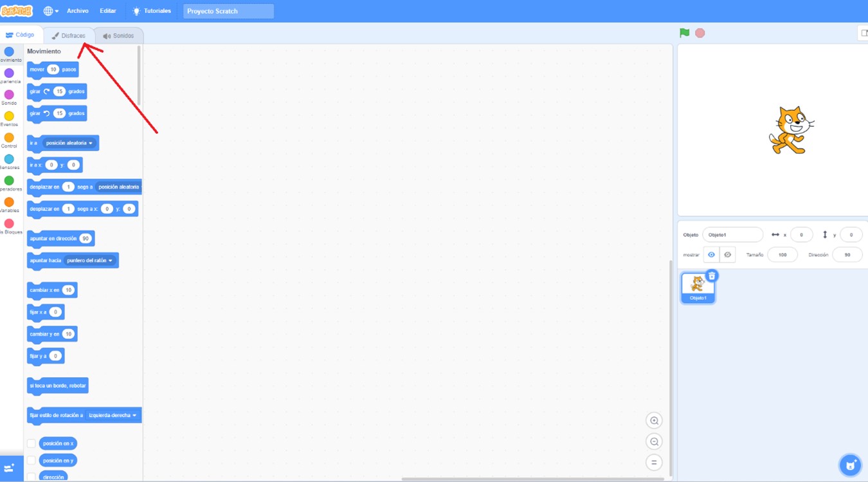
Task: Click the Tamaño input field
Action: pos(782,255)
